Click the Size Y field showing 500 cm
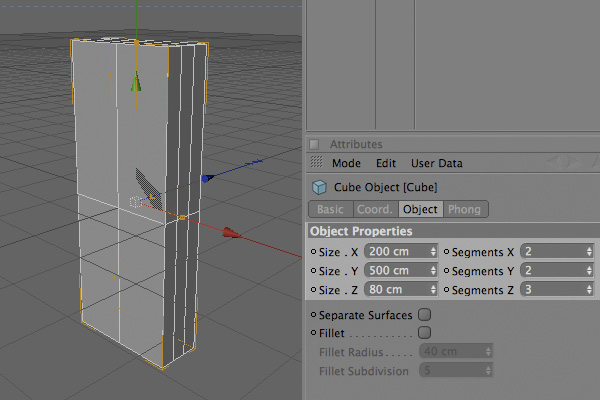The width and height of the screenshot is (600, 400). coord(401,271)
